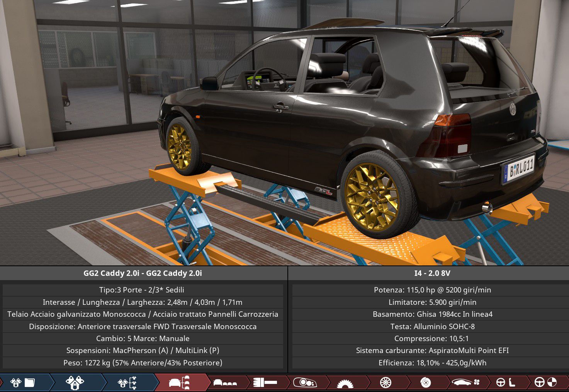Open the car body selection tab
Viewport: 569px width, 392px height.
click(225, 382)
